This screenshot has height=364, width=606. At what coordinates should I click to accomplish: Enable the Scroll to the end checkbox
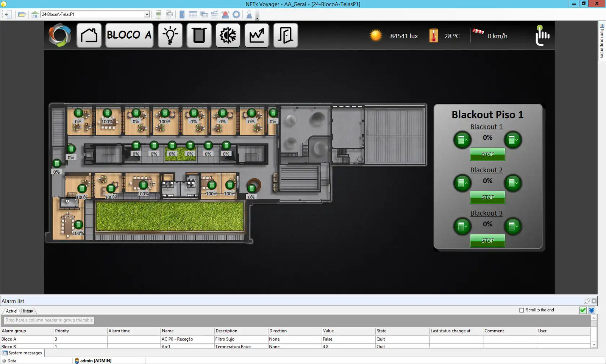tap(522, 310)
